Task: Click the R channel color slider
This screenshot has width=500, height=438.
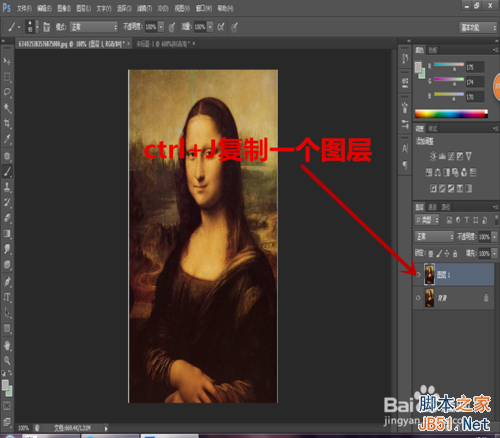Action: [449, 65]
